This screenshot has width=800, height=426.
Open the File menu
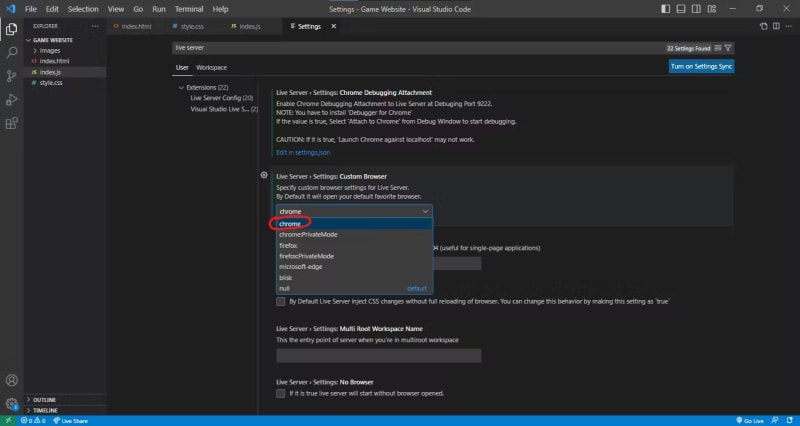(x=31, y=9)
